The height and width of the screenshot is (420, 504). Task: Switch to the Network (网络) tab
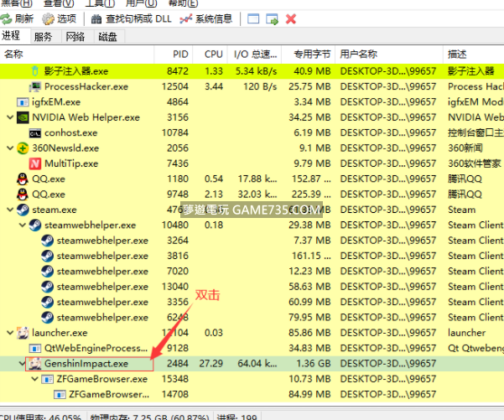coord(75,37)
